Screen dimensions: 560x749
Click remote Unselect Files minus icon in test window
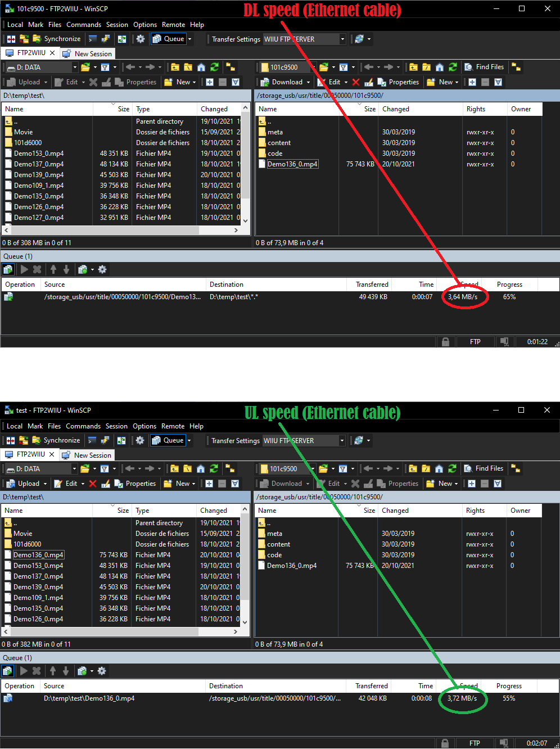485,484
